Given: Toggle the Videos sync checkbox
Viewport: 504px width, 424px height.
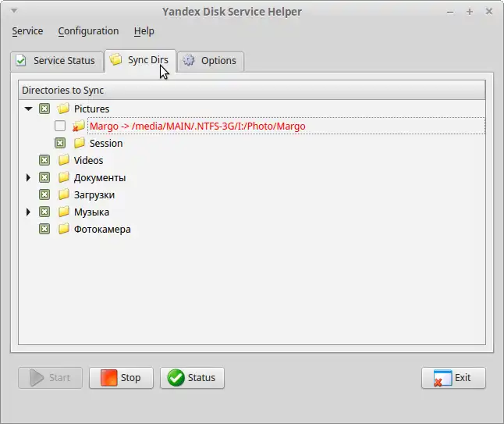Looking at the screenshot, I should [44, 160].
